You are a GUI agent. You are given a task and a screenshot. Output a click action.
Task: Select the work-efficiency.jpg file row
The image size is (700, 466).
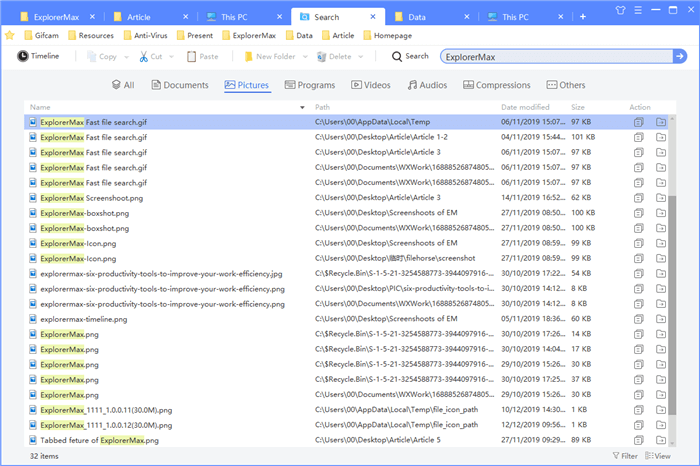pos(346,274)
